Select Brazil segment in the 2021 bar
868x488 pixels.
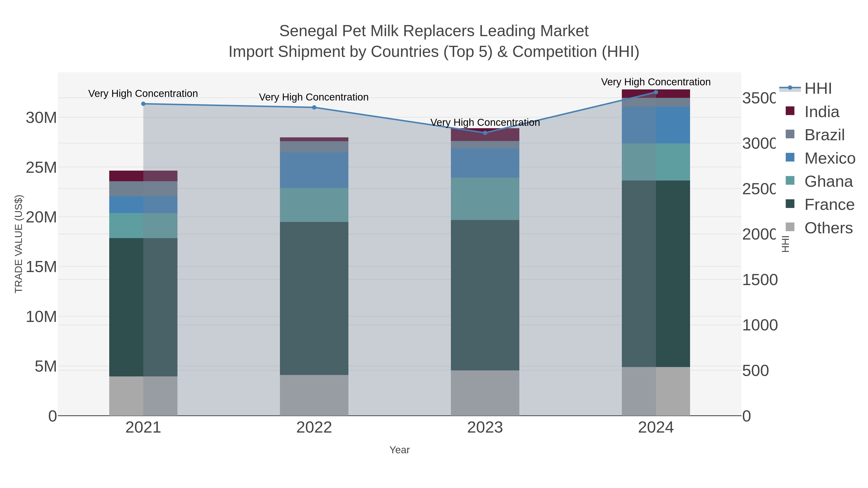[143, 189]
